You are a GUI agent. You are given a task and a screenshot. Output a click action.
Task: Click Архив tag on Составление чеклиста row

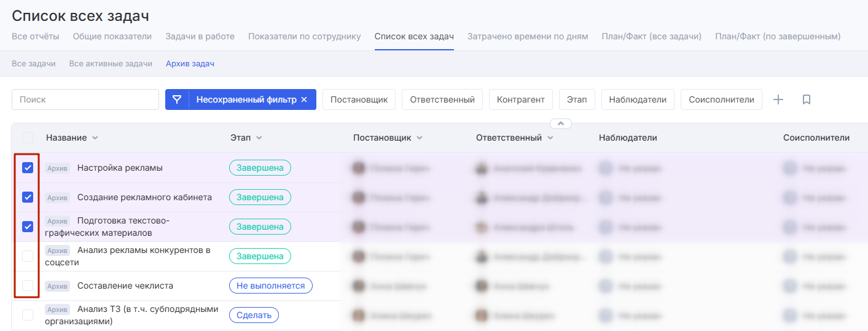pos(58,286)
